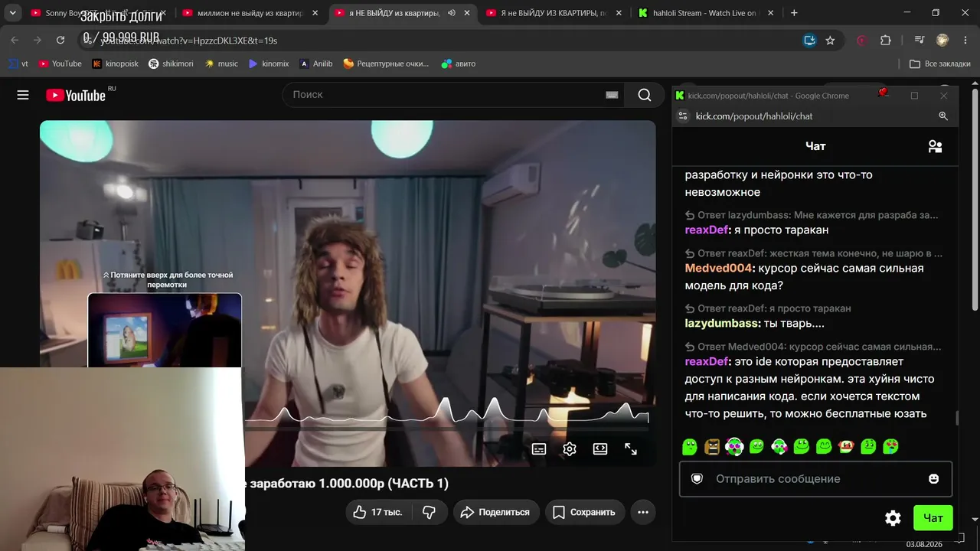Close the hahloli Stream tab

(x=770, y=13)
